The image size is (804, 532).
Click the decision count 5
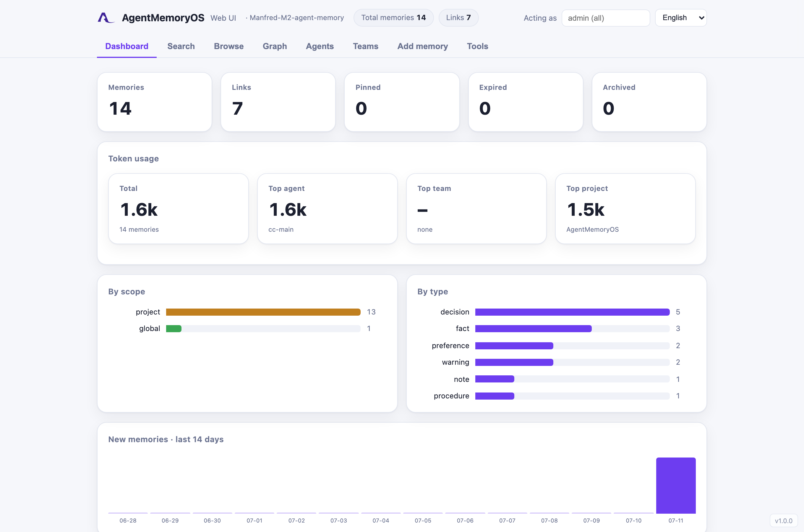[677, 312]
